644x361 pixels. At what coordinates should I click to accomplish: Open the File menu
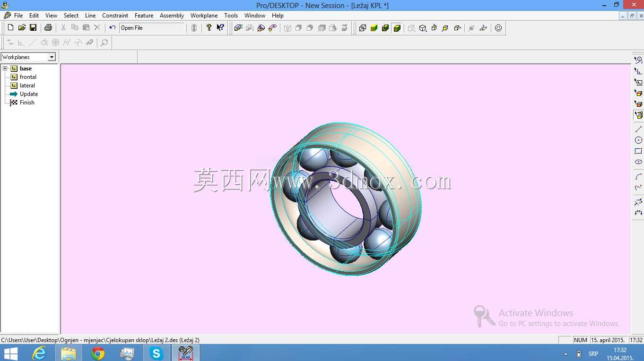pyautogui.click(x=18, y=16)
